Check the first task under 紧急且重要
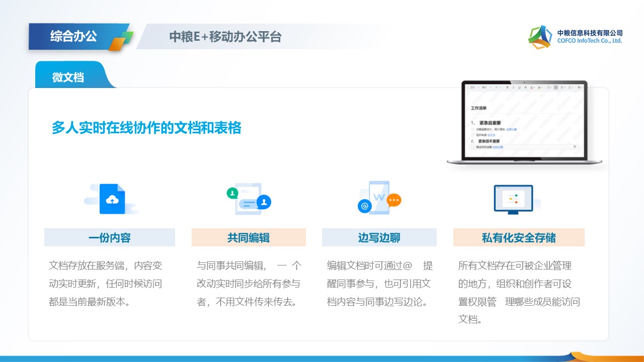 point(473,130)
